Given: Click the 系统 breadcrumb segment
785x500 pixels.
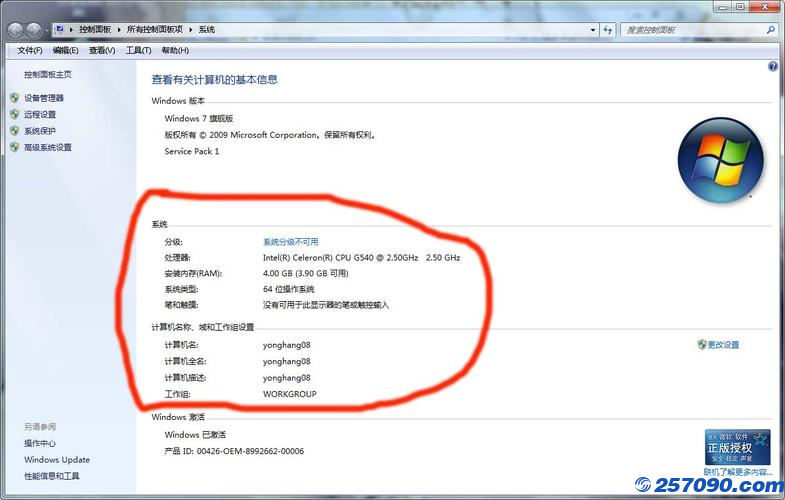Looking at the screenshot, I should click(207, 30).
